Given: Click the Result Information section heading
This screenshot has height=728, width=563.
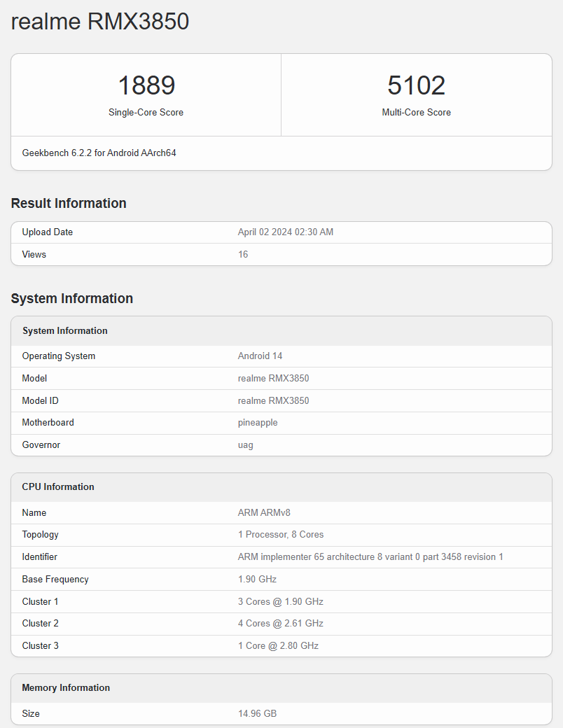Looking at the screenshot, I should tap(68, 203).
